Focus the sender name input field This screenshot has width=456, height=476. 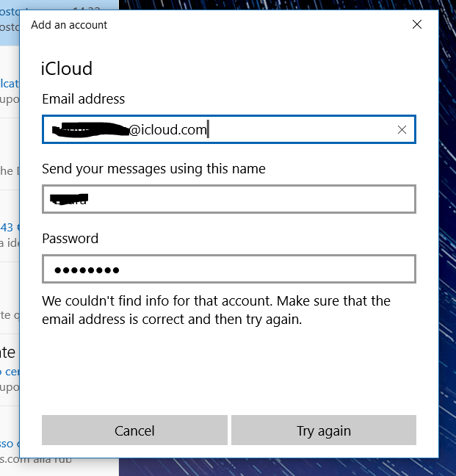(229, 199)
